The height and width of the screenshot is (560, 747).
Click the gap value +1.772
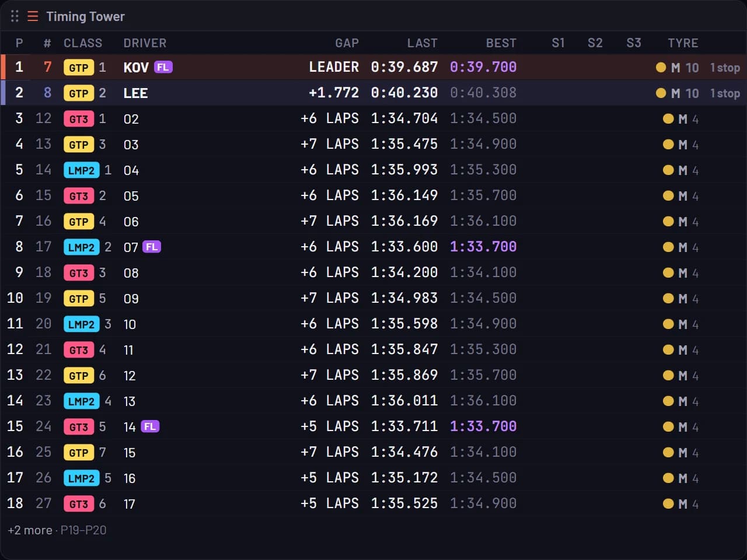pos(334,93)
